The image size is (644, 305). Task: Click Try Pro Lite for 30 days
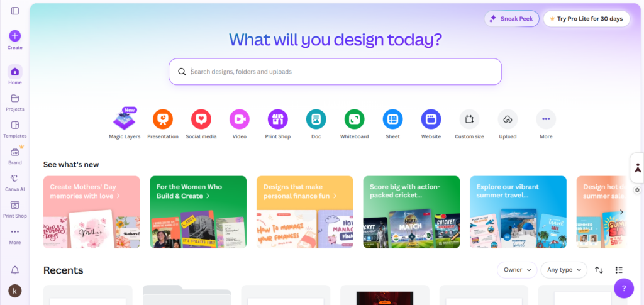click(x=587, y=19)
